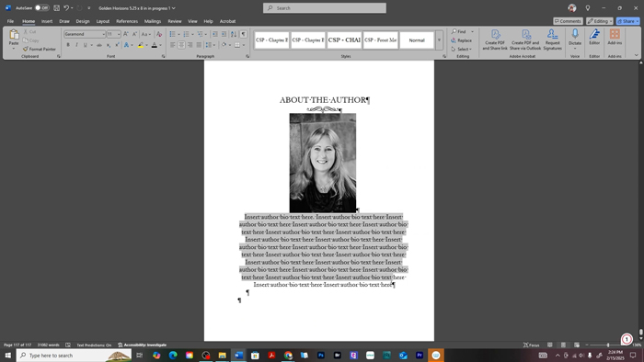Toggle Focus mode in status bar
Image resolution: width=644 pixels, height=362 pixels.
coord(531,345)
